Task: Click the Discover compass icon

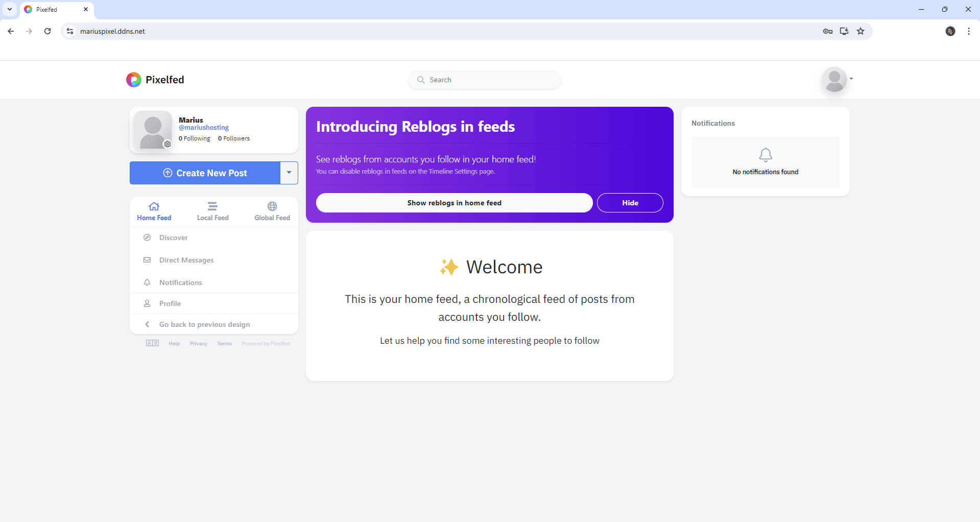Action: click(x=147, y=238)
